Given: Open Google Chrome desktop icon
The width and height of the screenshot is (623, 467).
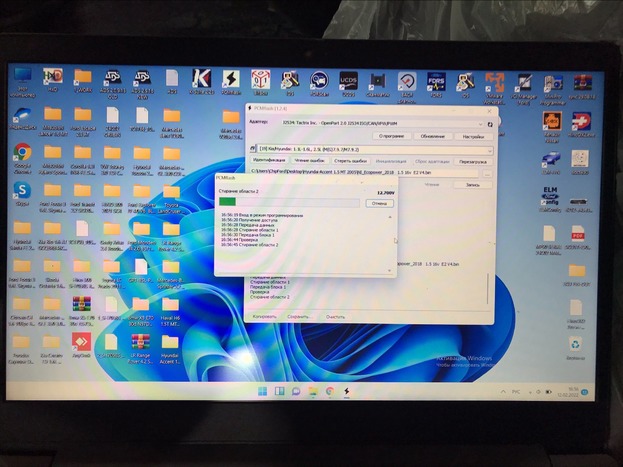Looking at the screenshot, I should point(22,152).
